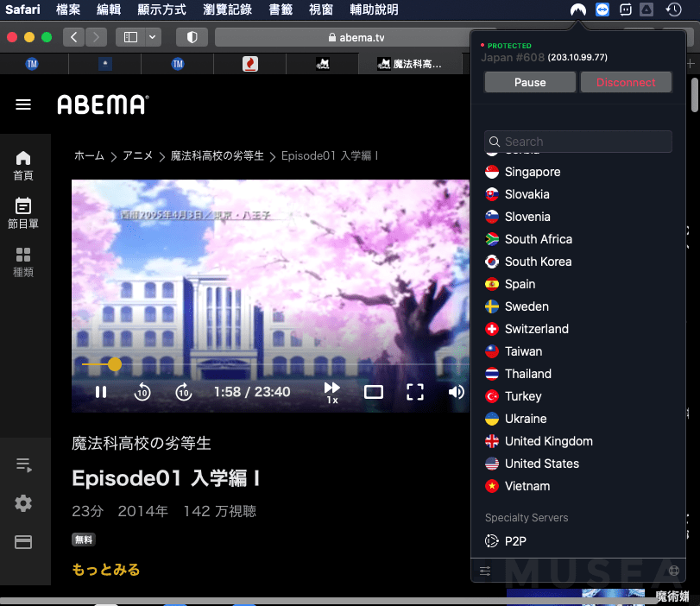Screen dimensions: 700x606
Task: Open picture-in-picture mode
Action: (374, 392)
